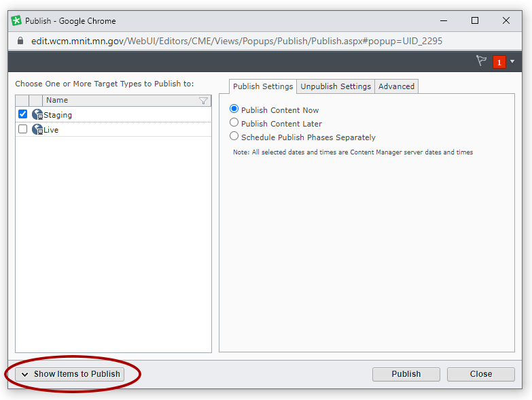The image size is (532, 400).
Task: Check the Live target checkbox
Action: tap(22, 129)
